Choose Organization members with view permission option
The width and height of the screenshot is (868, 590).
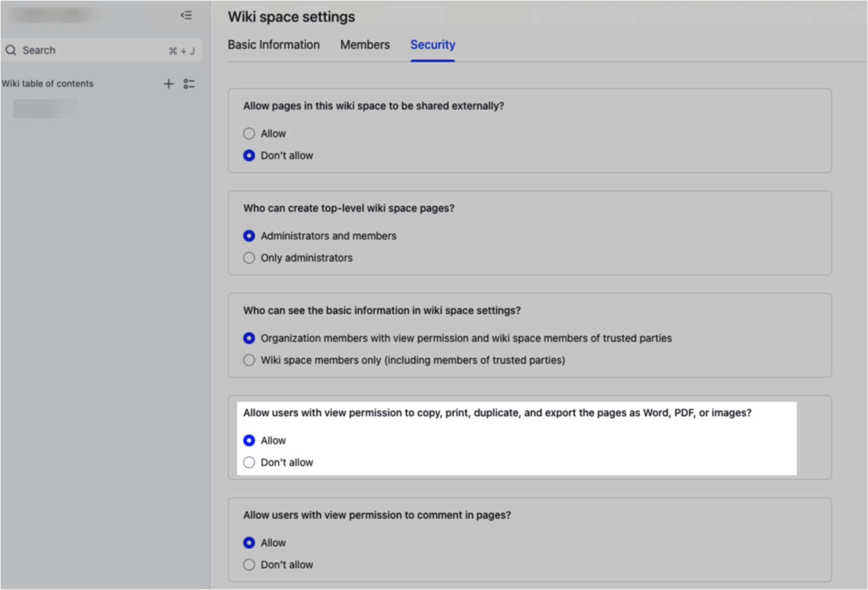coord(249,338)
